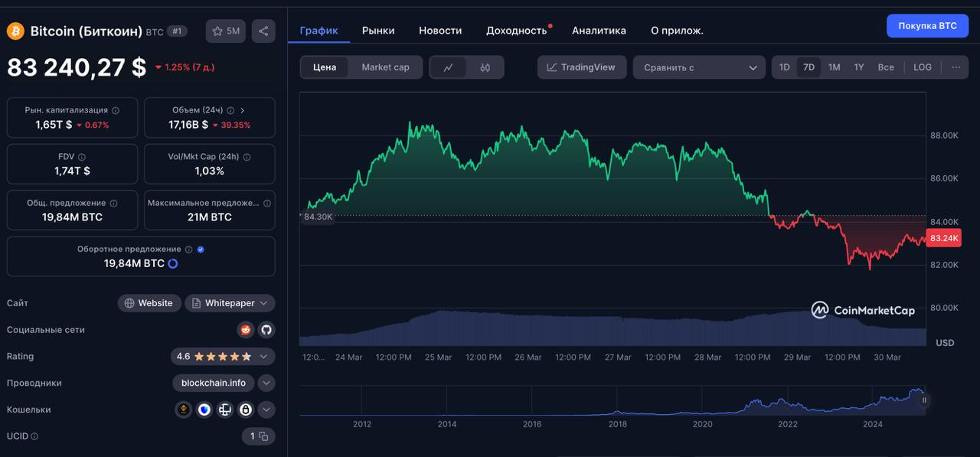Image resolution: width=980 pixels, height=457 pixels.
Task: Open the Binance wallet icon
Action: pos(184,410)
